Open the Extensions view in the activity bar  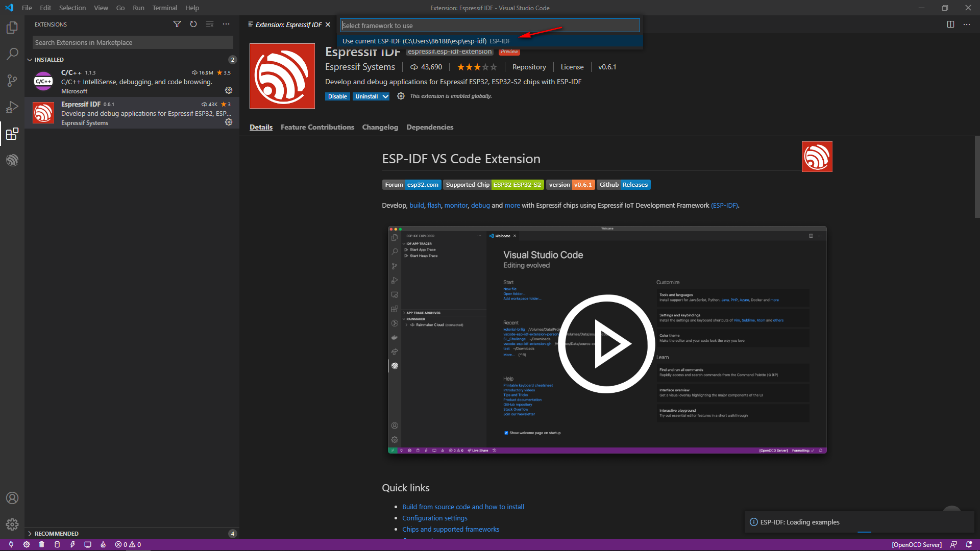click(x=12, y=134)
